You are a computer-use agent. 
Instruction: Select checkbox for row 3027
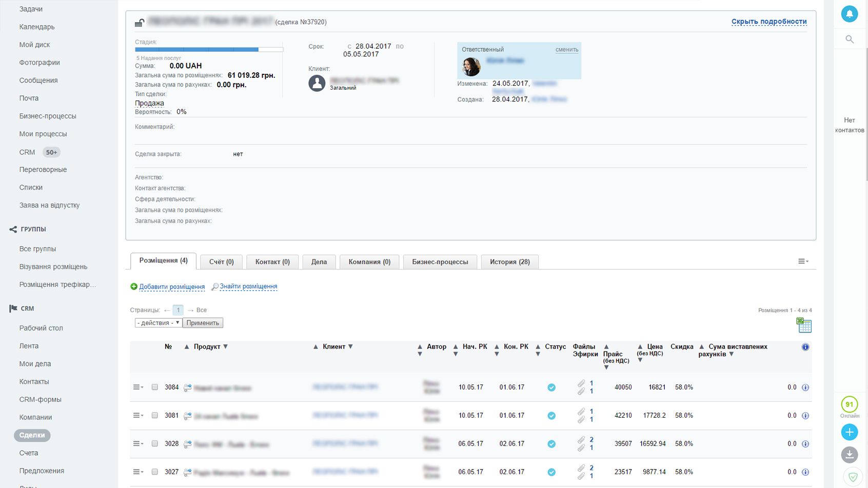[x=154, y=472]
